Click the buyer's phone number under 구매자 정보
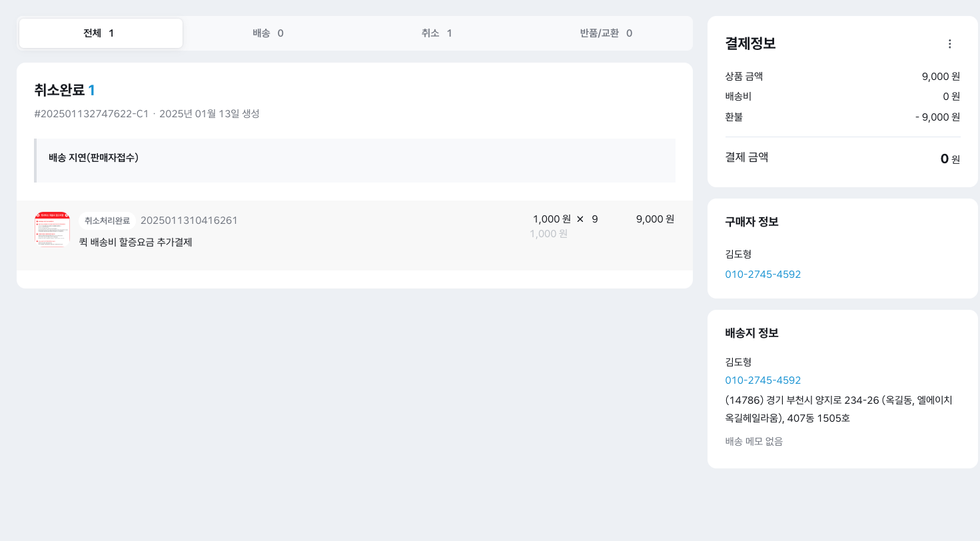 pos(763,274)
